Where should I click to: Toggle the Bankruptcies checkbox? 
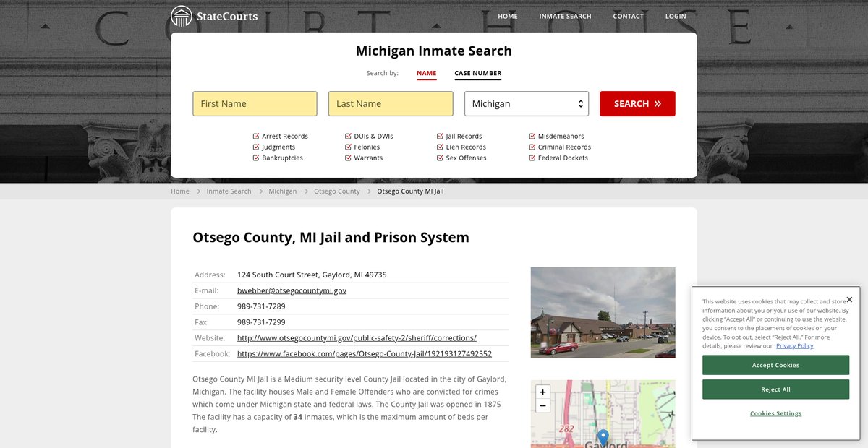point(256,158)
